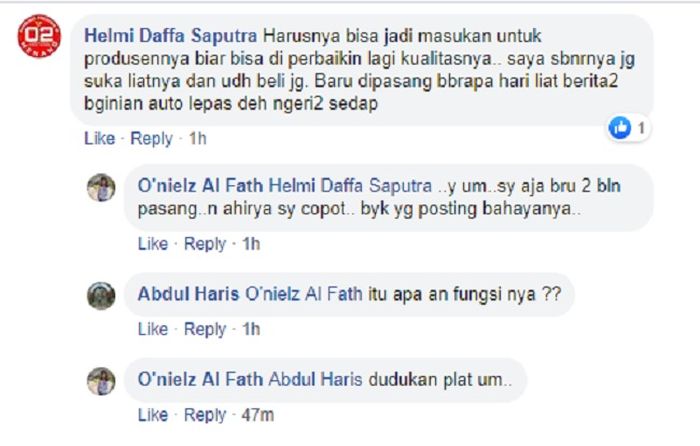Image resolution: width=700 pixels, height=446 pixels.
Task: Open O'nielz Al Fath author name in first reply
Action: pos(200,185)
